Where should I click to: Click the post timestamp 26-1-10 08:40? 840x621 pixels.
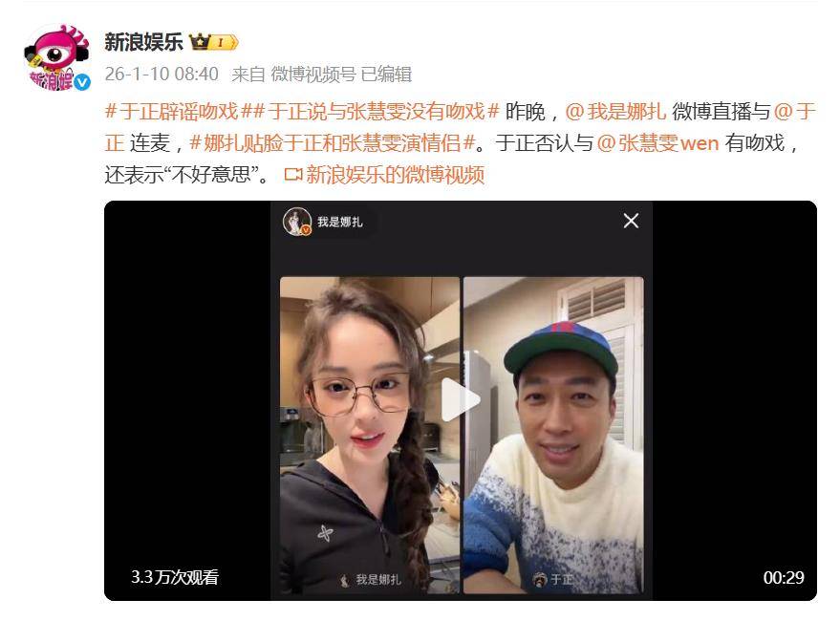click(162, 74)
